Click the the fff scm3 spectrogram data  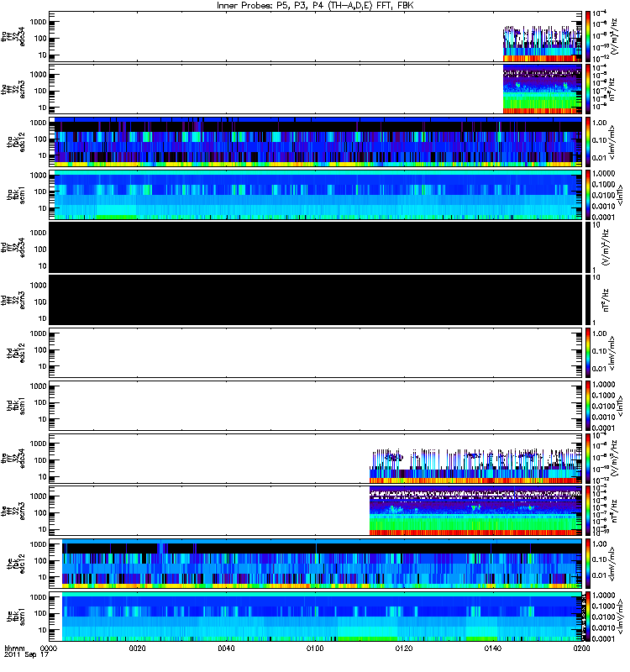pyautogui.click(x=475, y=511)
